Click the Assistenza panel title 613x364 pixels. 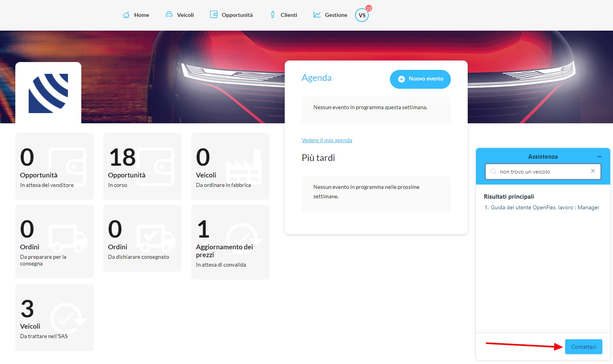[543, 157]
